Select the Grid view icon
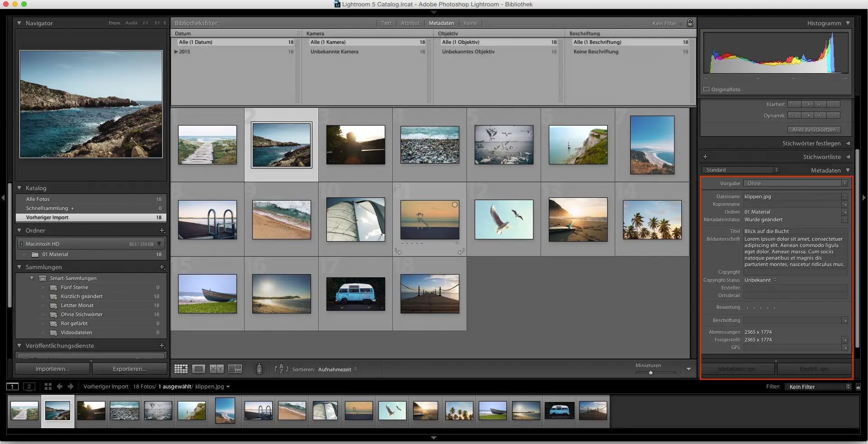The image size is (868, 444). pos(181,369)
